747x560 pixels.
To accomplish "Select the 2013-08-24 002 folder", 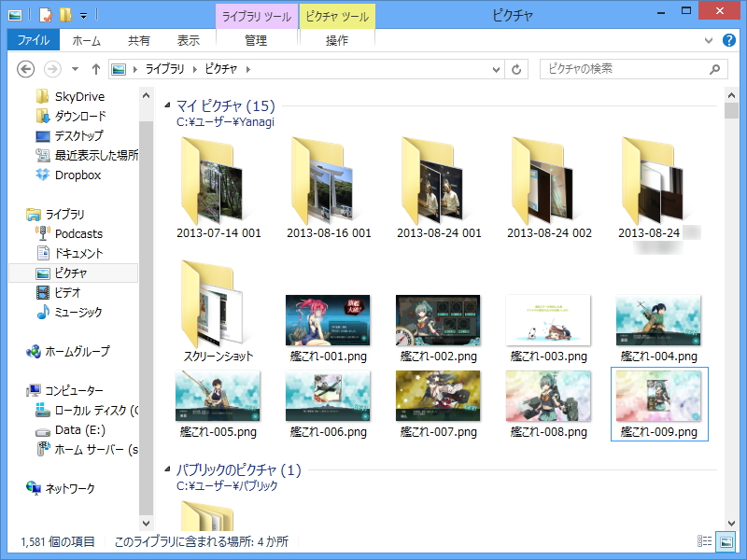I will pos(549,189).
